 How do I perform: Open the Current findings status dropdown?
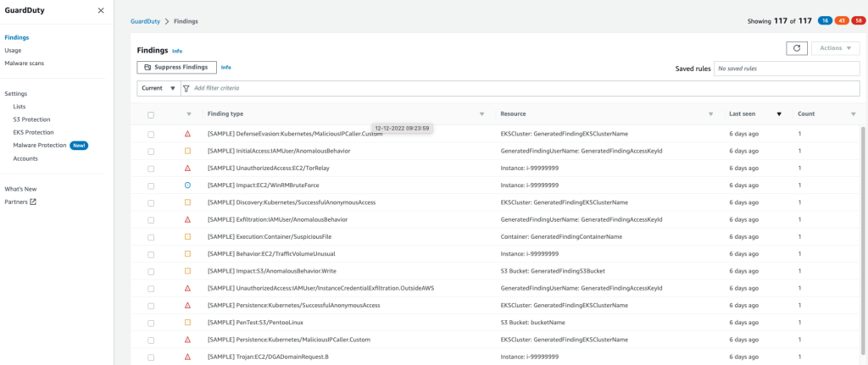tap(159, 88)
